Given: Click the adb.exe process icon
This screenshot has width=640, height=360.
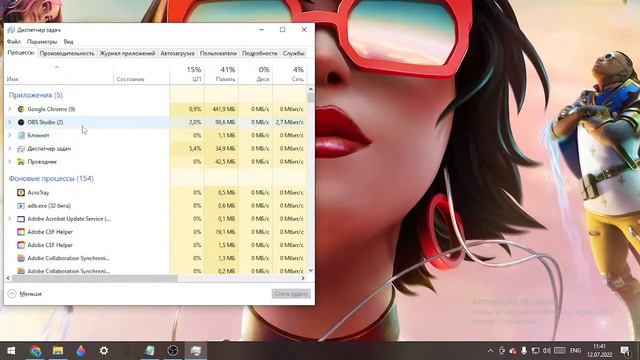Looking at the screenshot, I should tap(21, 206).
